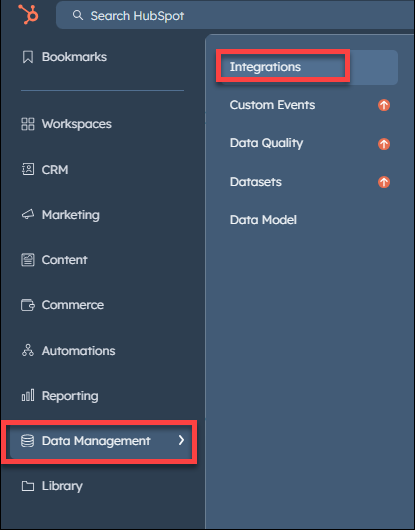Click the Reporting bar chart icon
Viewport: 415px width, 530px height.
coord(28,395)
